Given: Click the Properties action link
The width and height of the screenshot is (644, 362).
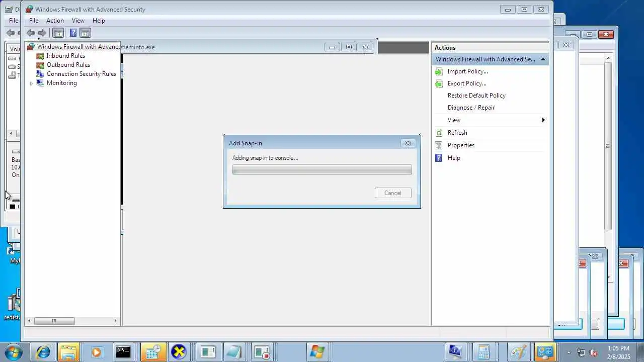Looking at the screenshot, I should 461,145.
